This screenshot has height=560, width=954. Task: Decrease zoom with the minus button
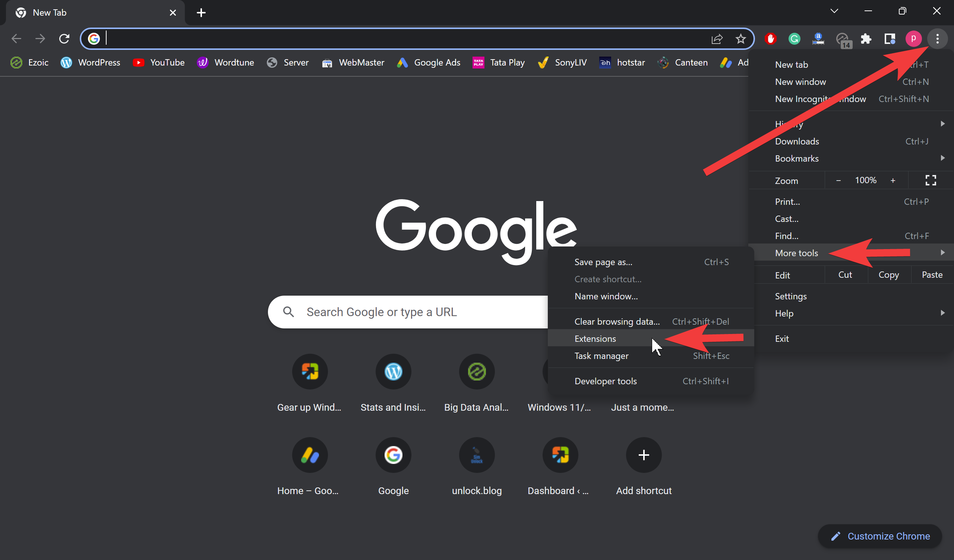(838, 180)
